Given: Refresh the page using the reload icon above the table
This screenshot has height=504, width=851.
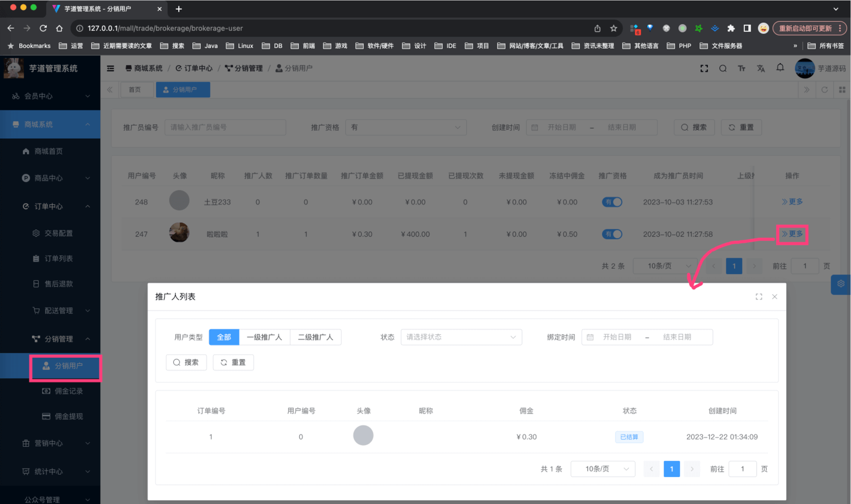Looking at the screenshot, I should click(x=825, y=90).
